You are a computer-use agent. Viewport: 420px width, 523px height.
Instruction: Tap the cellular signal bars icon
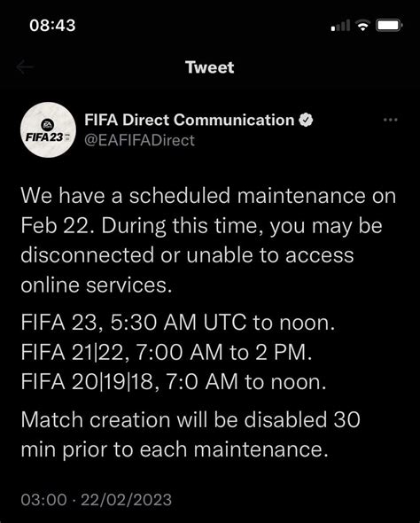click(x=340, y=26)
